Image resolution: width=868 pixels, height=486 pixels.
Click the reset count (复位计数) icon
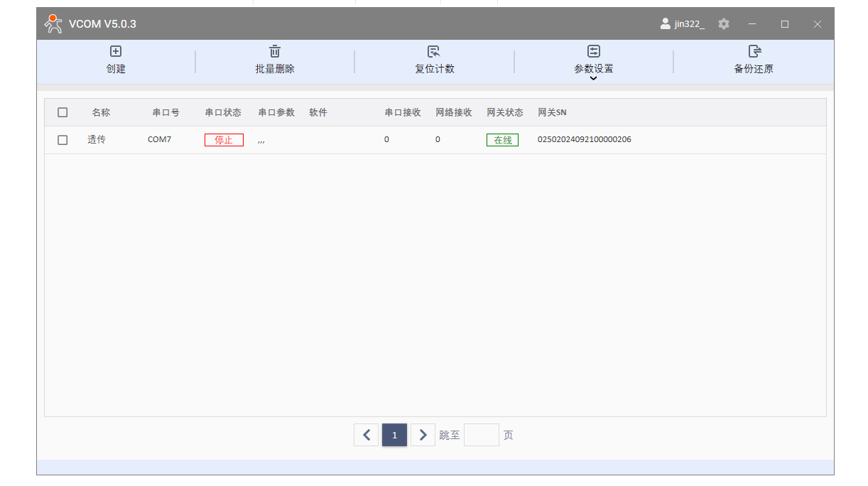[x=434, y=51]
